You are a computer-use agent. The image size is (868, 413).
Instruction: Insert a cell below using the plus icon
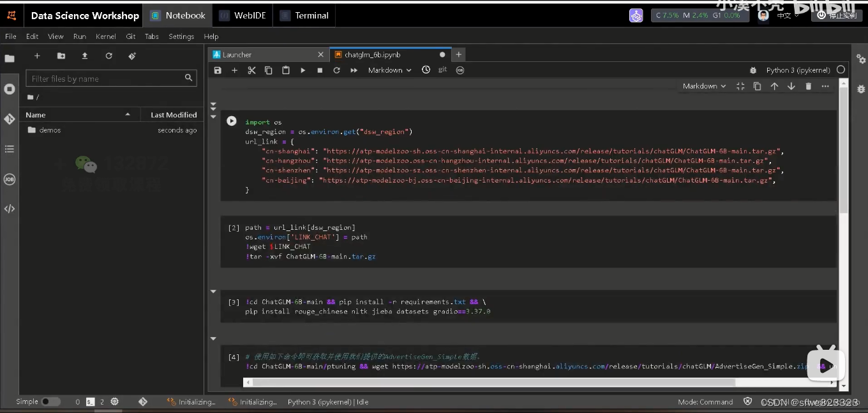(234, 70)
